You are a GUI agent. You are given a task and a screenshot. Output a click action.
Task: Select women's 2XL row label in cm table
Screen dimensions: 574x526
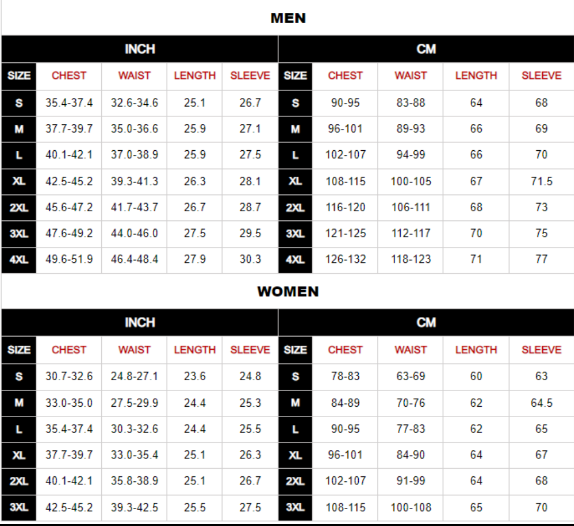point(295,481)
